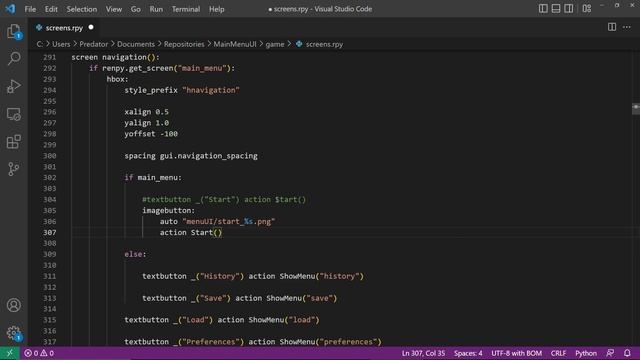Open editor More Actions ellipsis

(x=627, y=27)
